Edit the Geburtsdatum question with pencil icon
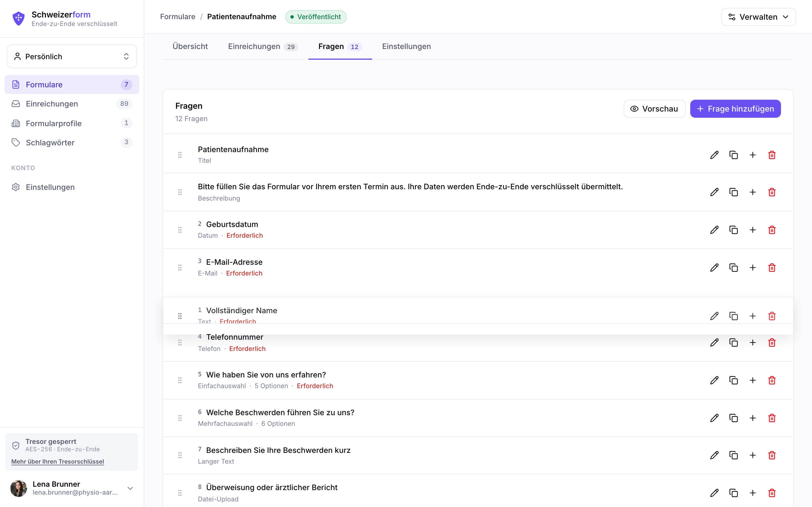The image size is (812, 507). (x=714, y=230)
